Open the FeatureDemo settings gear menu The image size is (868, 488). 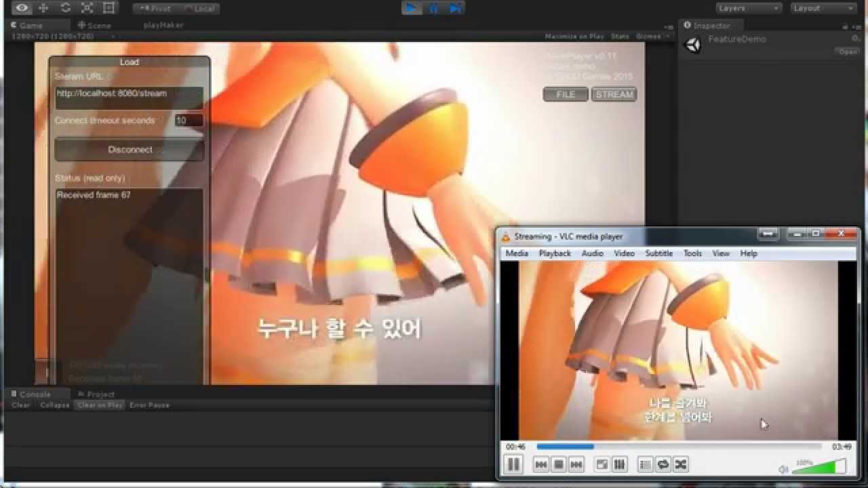click(x=856, y=39)
